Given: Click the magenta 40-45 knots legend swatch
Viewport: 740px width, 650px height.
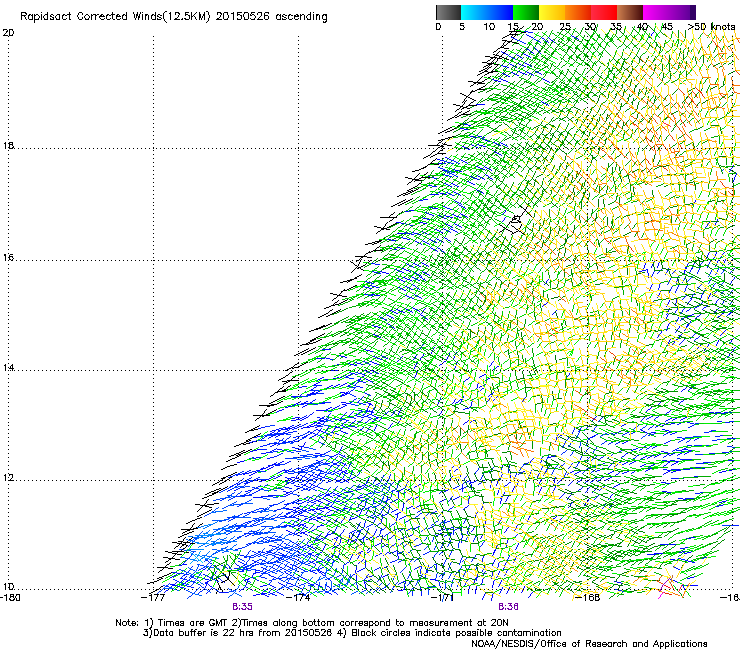Looking at the screenshot, I should tap(656, 12).
